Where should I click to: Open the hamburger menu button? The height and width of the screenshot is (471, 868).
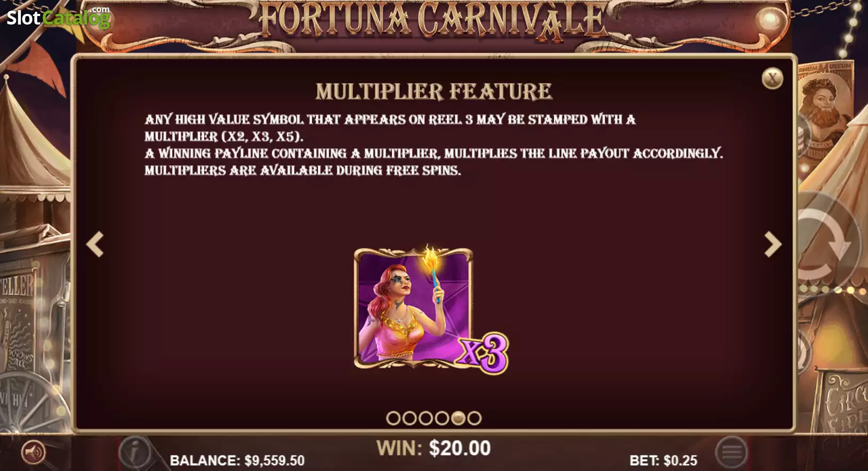pyautogui.click(x=732, y=452)
